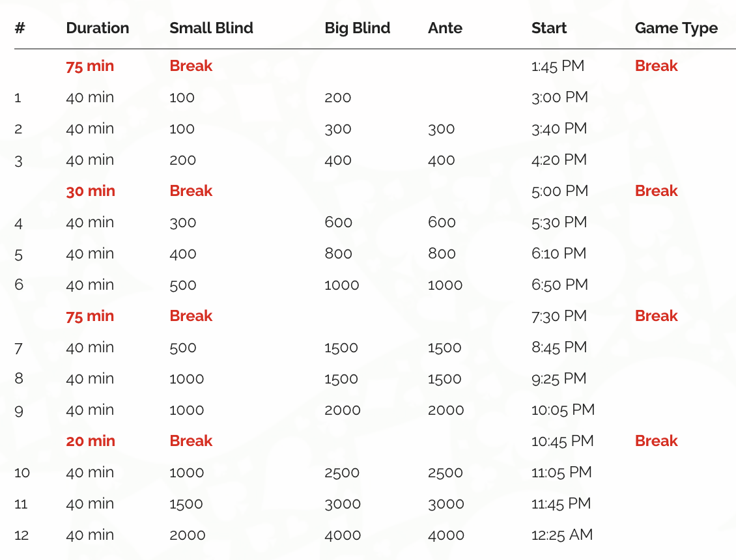Click the 10:45 PM break start time
This screenshot has width=736, height=560.
pyautogui.click(x=563, y=441)
